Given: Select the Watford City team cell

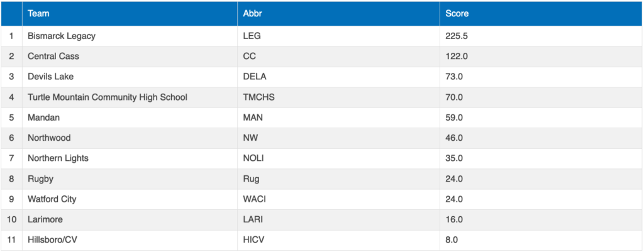Looking at the screenshot, I should click(x=53, y=199).
